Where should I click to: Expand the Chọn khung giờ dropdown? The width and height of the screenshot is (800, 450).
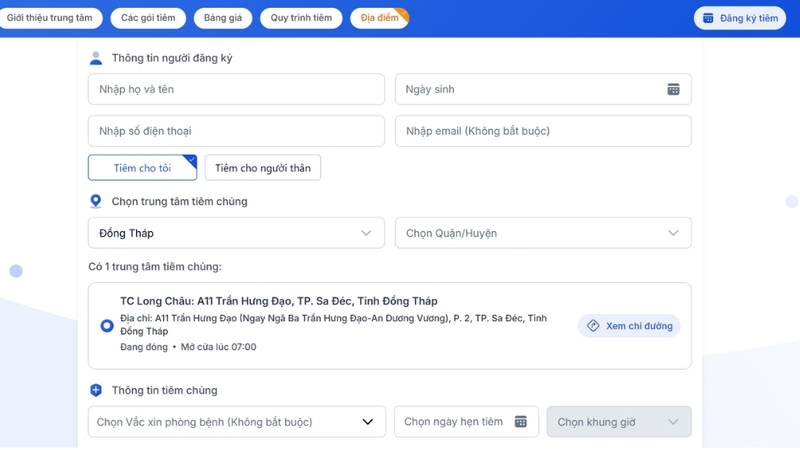617,422
